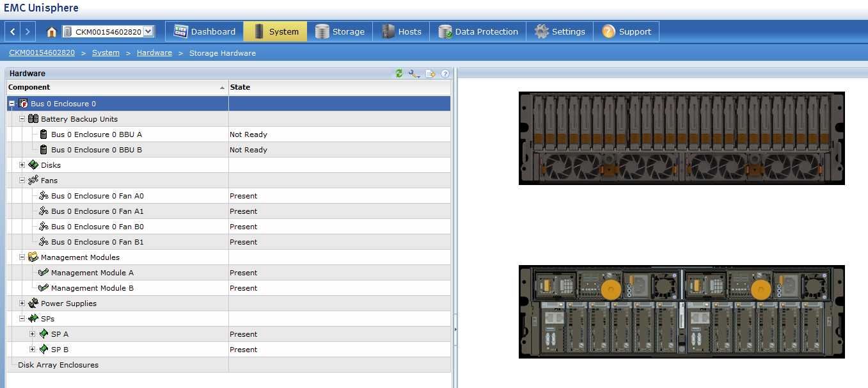This screenshot has height=388, width=868.
Task: Open the Storage tab
Action: pos(340,31)
